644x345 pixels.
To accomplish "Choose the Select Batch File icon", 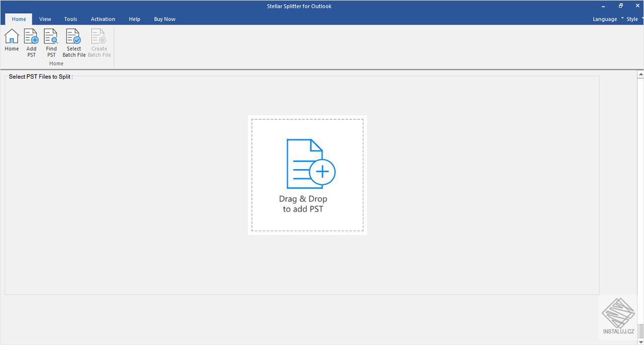I will coord(74,36).
